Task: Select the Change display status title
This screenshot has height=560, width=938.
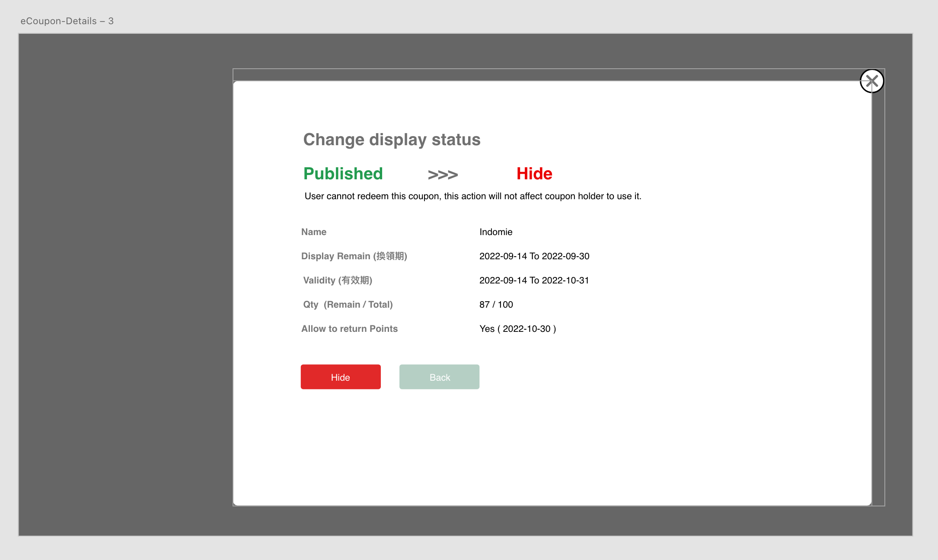Action: click(x=391, y=140)
